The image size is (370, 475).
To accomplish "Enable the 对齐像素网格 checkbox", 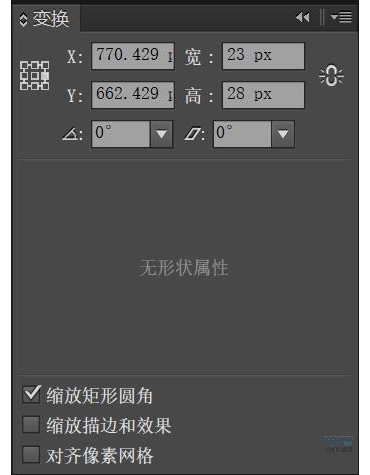I will point(31,455).
